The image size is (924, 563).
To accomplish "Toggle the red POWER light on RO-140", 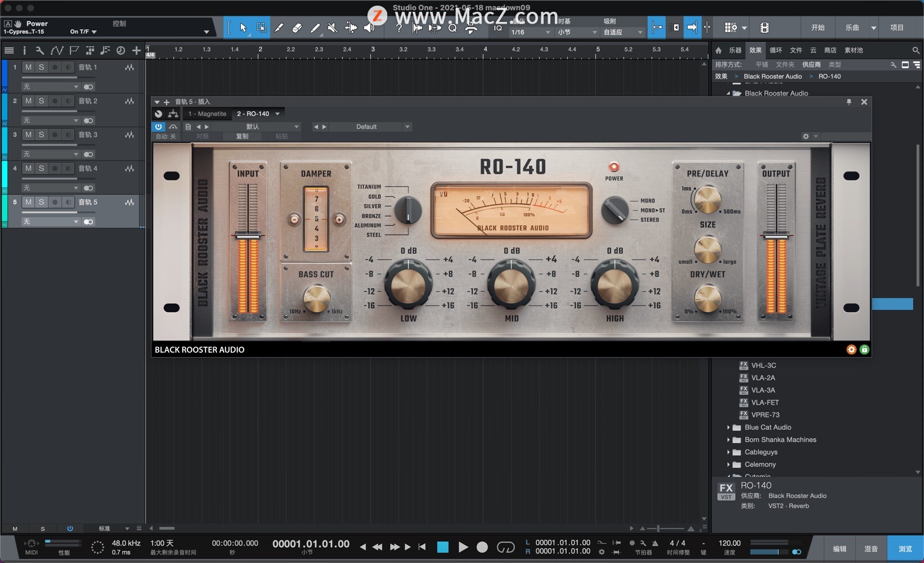I will pyautogui.click(x=614, y=167).
